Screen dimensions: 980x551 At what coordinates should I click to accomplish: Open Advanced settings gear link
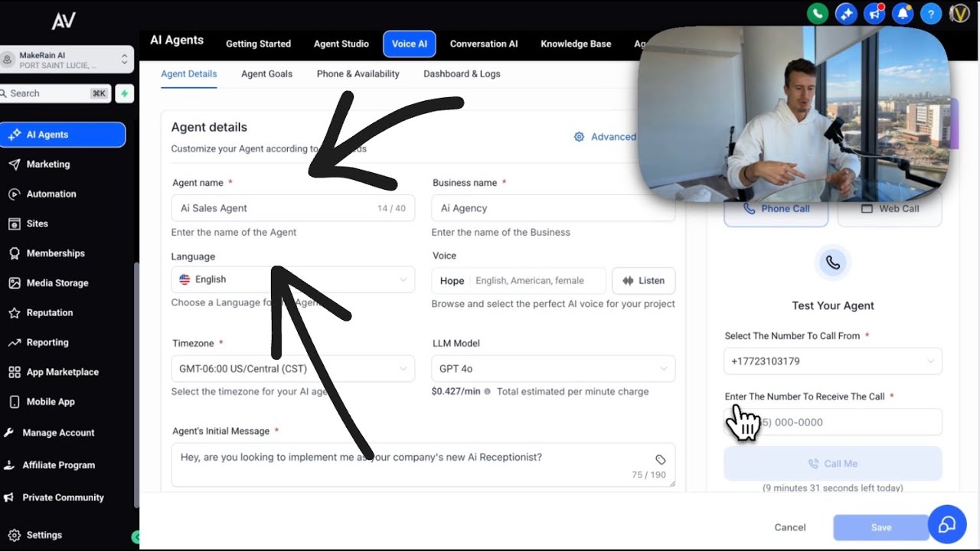pos(605,137)
